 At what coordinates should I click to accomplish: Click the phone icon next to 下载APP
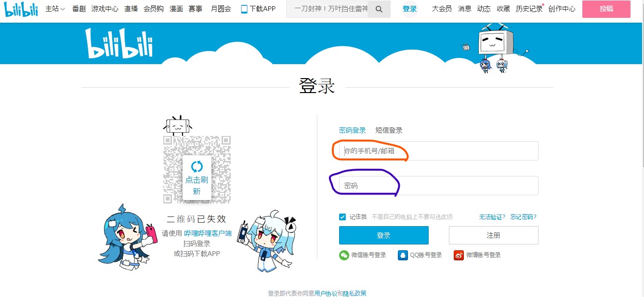click(244, 9)
